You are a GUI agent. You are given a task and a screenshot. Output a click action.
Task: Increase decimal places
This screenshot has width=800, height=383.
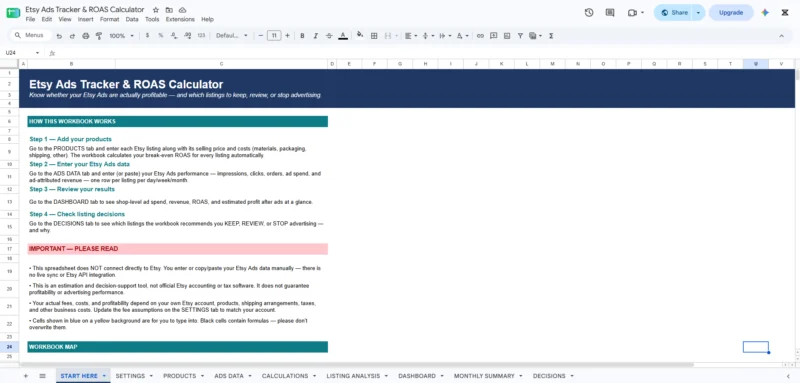tap(187, 36)
